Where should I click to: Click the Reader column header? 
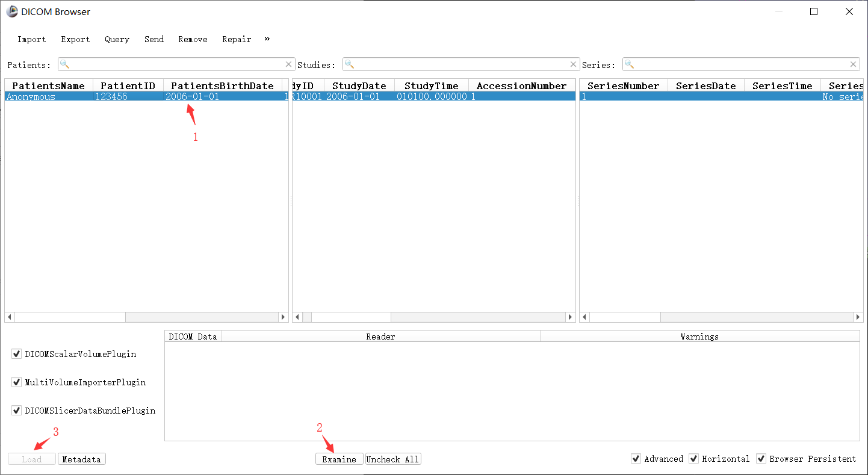380,337
